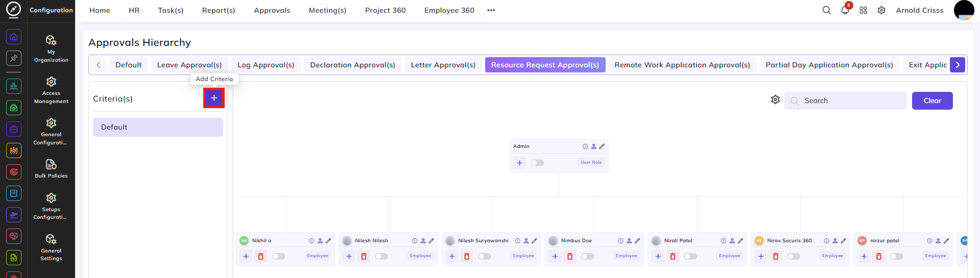
Task: Open Approvals in navbar
Action: [x=272, y=10]
